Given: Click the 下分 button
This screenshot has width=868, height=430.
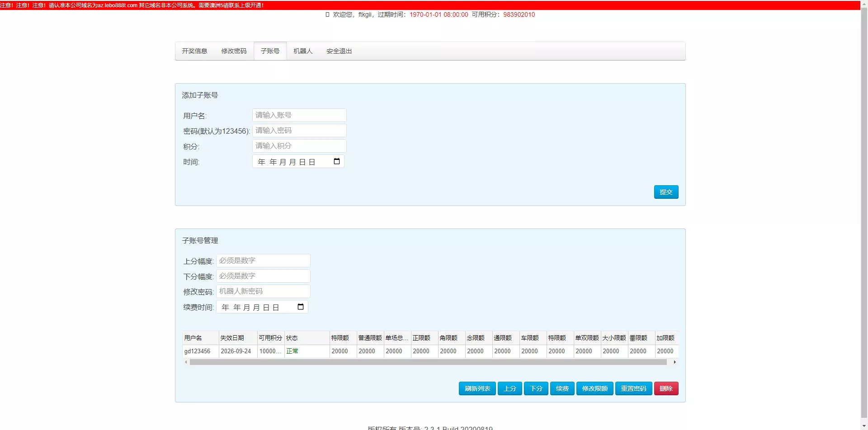Looking at the screenshot, I should (536, 388).
